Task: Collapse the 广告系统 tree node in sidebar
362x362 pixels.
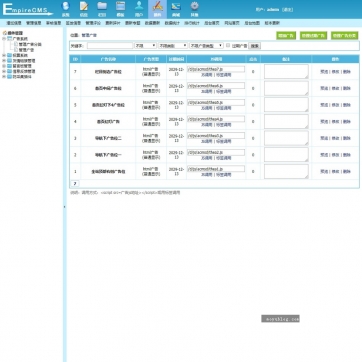Action: point(4,39)
